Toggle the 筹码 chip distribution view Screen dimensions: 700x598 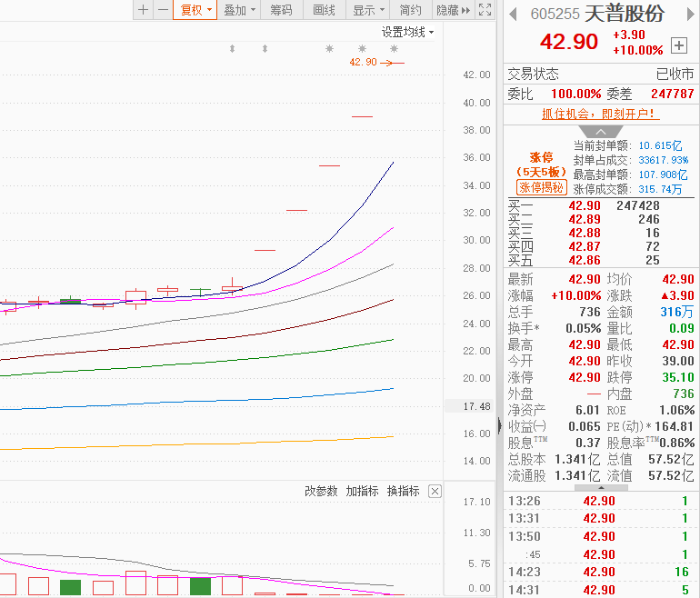click(282, 10)
